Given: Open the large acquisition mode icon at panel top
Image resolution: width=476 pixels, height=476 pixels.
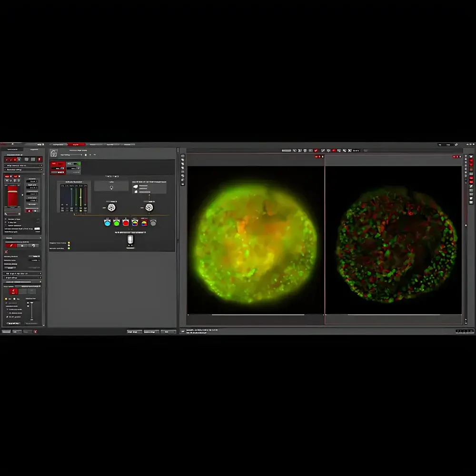Looking at the screenshot, I should (x=54, y=154).
